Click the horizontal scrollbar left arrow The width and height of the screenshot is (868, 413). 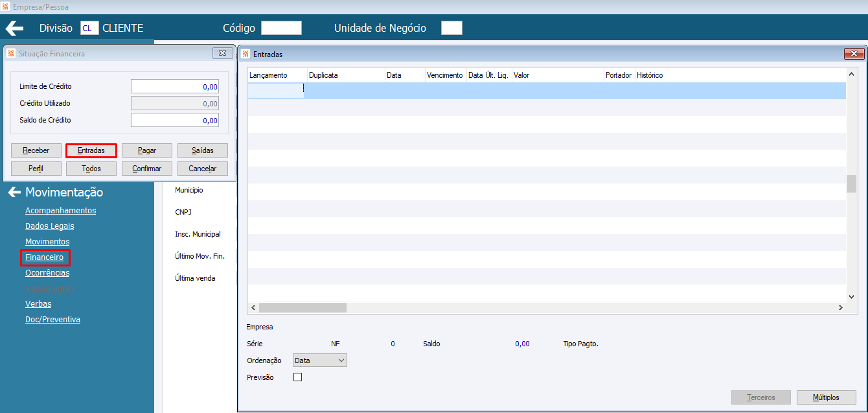click(x=253, y=307)
